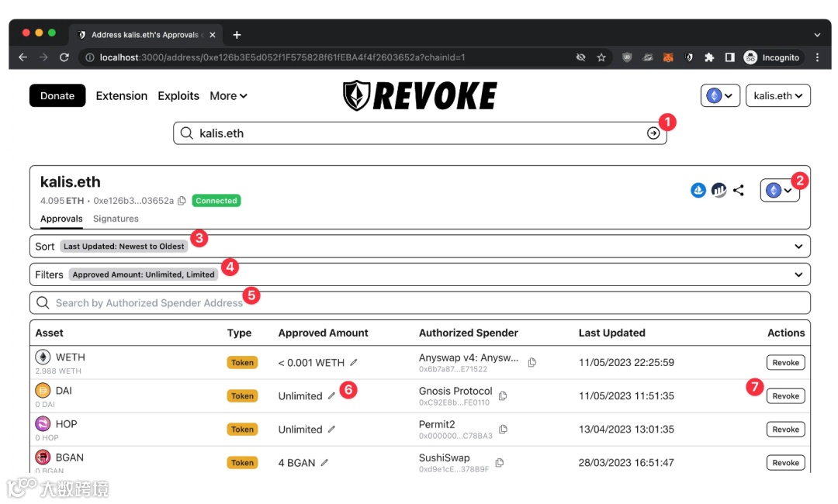Copy the Gnosis Protocol spender address
Viewport: 838px width, 504px height.
(x=502, y=395)
